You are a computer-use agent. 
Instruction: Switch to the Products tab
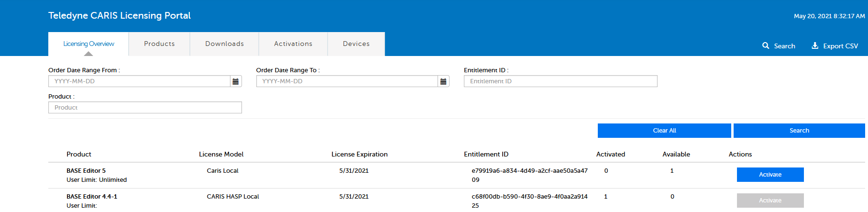[x=159, y=44]
